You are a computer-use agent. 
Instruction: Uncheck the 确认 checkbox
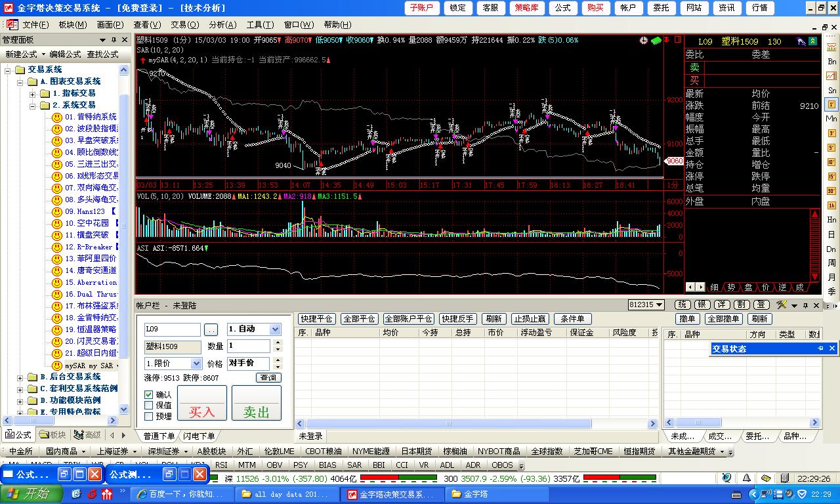pyautogui.click(x=149, y=395)
